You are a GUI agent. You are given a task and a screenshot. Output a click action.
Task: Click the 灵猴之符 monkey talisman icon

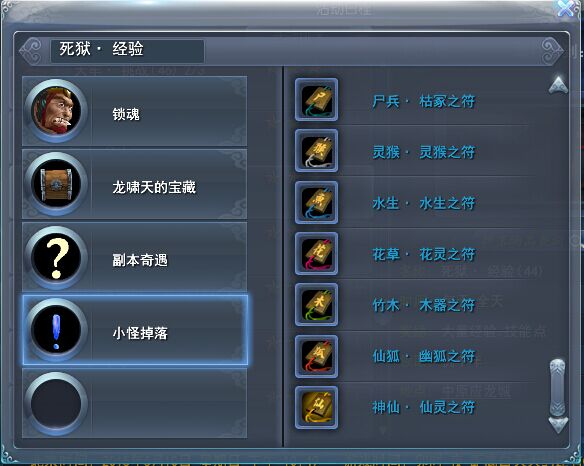pyautogui.click(x=316, y=150)
